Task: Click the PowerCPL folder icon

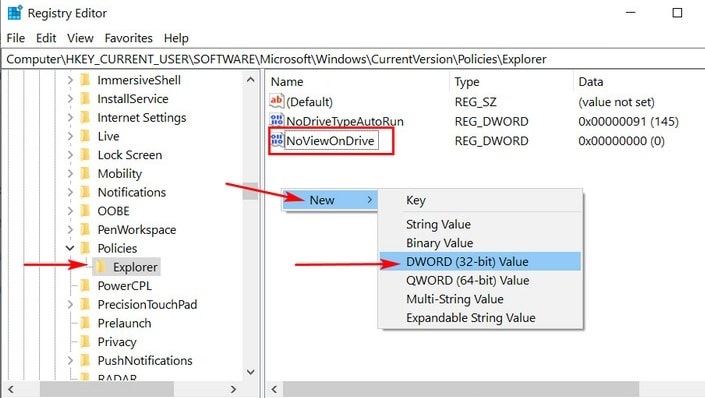Action: tap(85, 286)
